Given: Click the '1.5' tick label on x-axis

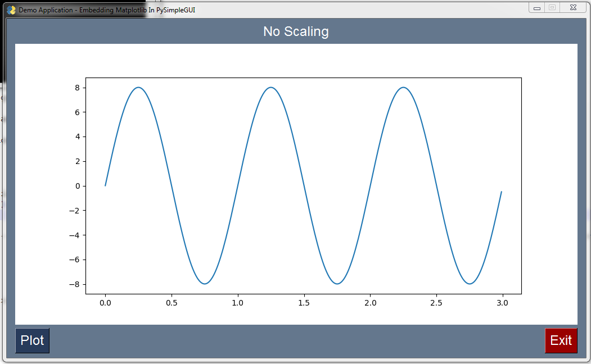Looking at the screenshot, I should 304,302.
